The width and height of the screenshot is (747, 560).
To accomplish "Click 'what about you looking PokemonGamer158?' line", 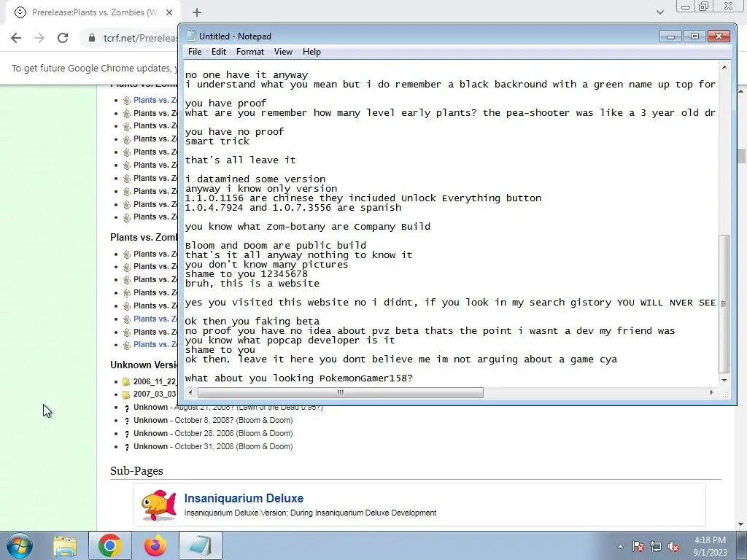I will tap(298, 378).
